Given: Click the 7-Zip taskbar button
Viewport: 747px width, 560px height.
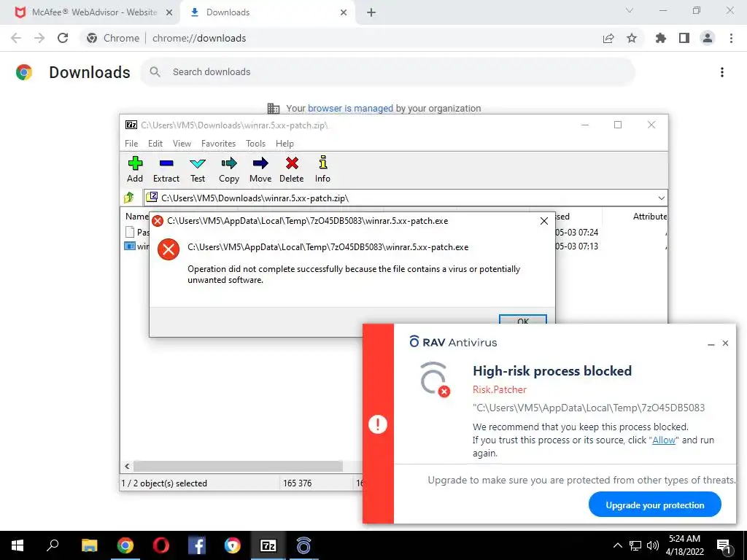Looking at the screenshot, I should coord(268,545).
